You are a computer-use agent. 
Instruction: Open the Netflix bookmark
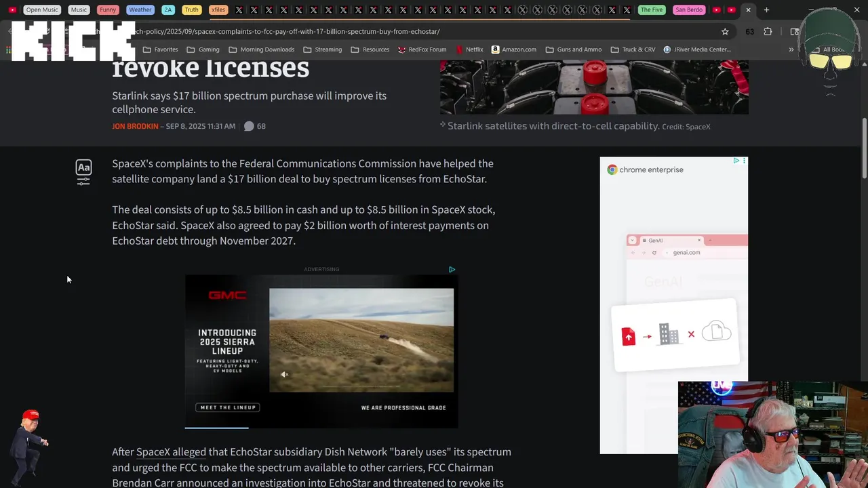pos(469,49)
